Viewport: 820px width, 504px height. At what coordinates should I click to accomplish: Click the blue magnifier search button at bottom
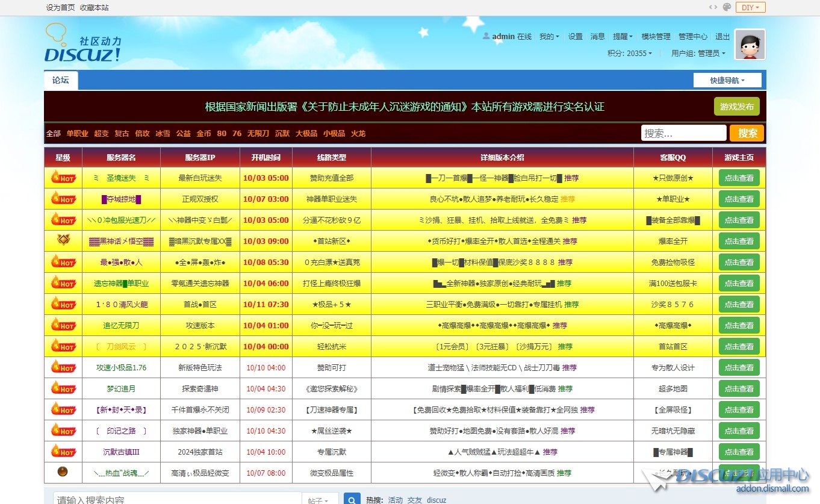[352, 499]
